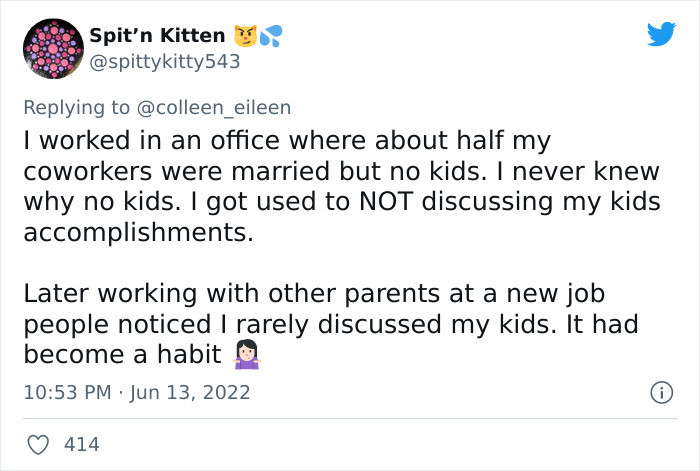700x471 pixels.
Task: Click the smirking cat emoji beside the name
Action: pos(245,37)
